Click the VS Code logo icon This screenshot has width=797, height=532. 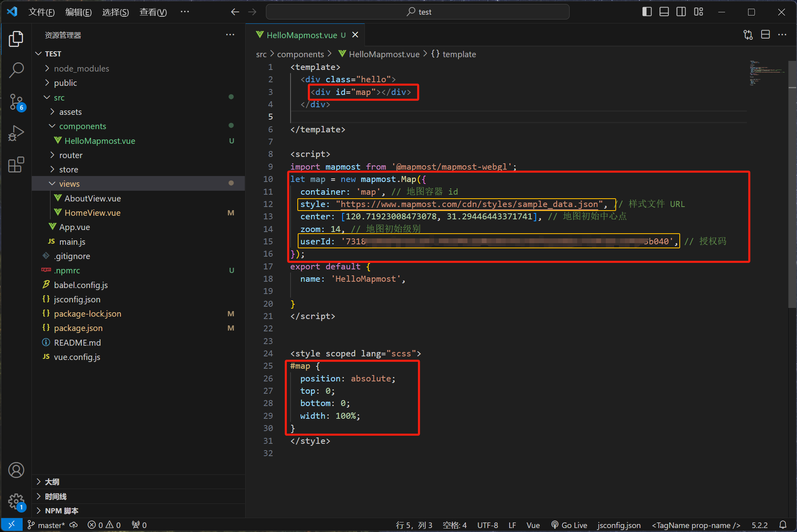12,12
